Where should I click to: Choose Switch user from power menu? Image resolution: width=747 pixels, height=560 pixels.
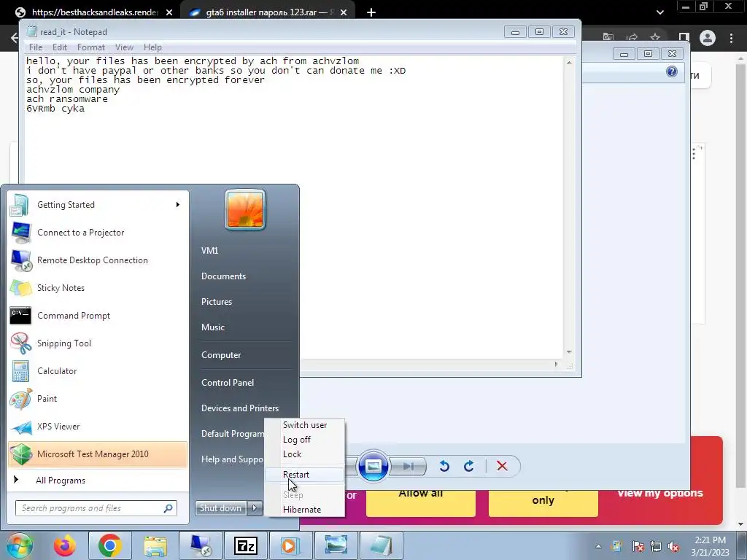[304, 425]
